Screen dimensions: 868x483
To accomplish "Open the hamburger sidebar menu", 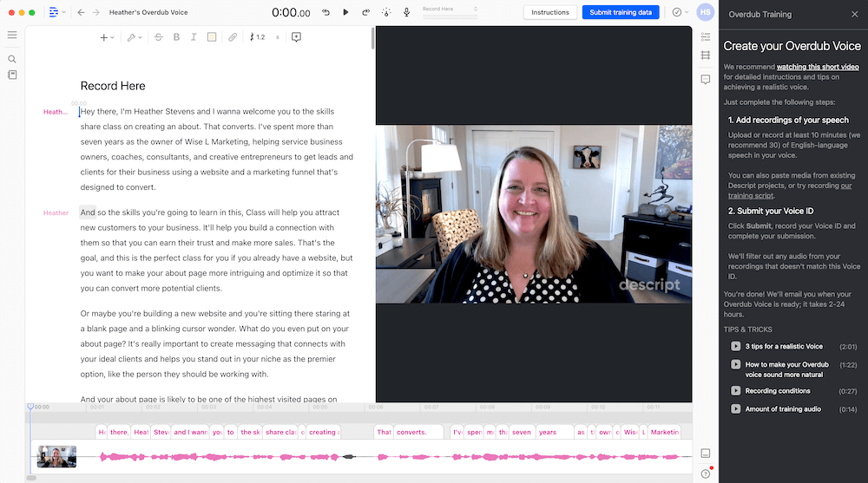I will tap(12, 35).
